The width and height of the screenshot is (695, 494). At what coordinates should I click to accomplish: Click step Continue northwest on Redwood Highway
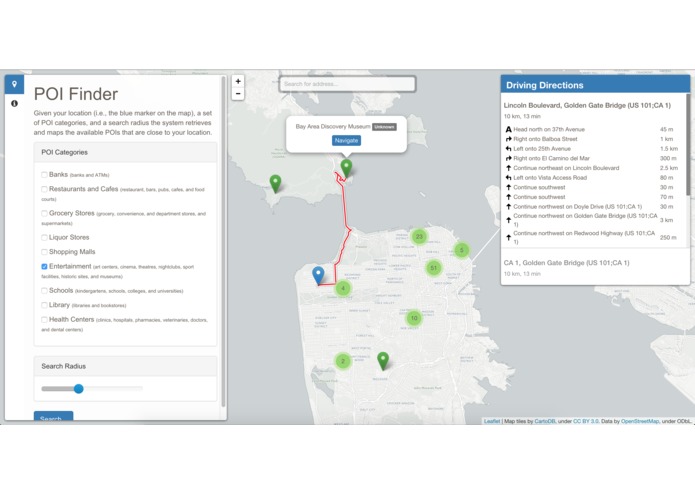coord(593,237)
